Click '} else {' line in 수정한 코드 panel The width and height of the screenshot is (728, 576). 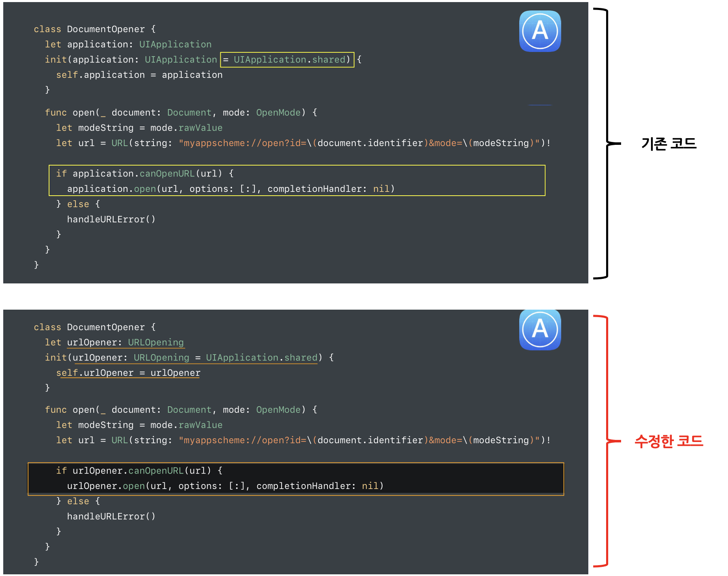pos(78,501)
